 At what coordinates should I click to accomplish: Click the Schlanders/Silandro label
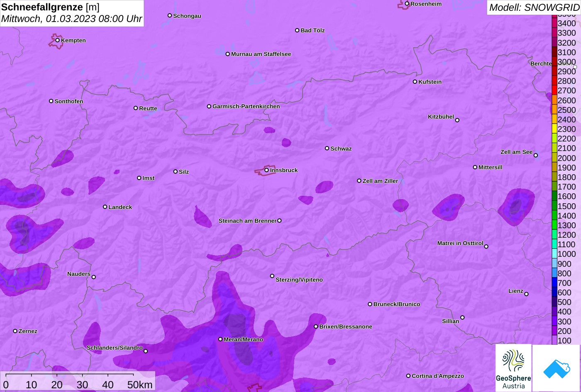115,348
